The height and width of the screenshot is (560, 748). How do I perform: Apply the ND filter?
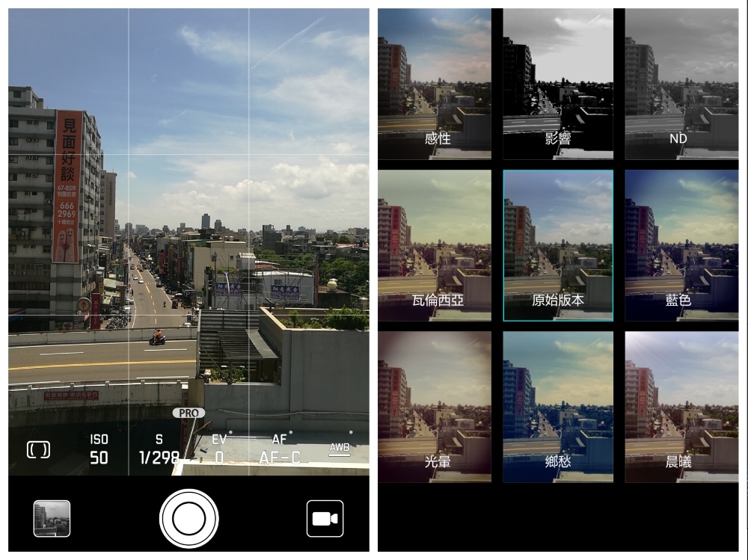coord(681,84)
